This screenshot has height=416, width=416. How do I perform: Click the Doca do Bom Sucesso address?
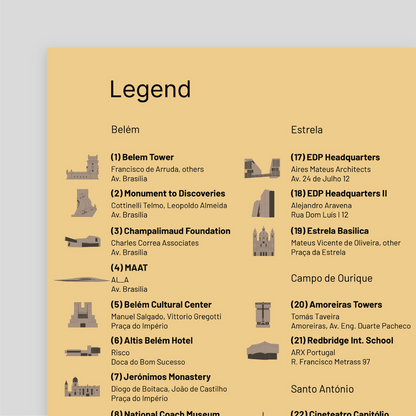148,362
